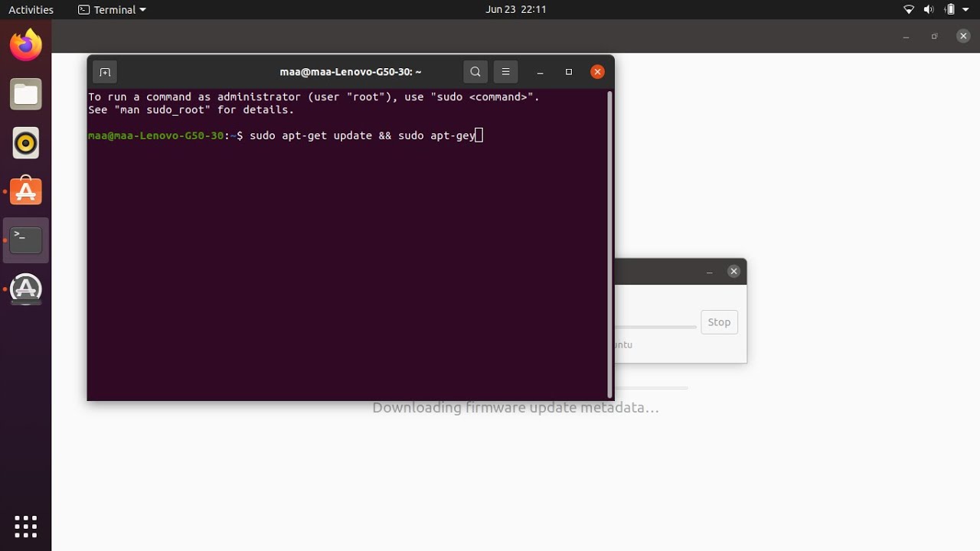Close the small updater dialog
Image resolution: width=980 pixels, height=551 pixels.
click(x=733, y=271)
